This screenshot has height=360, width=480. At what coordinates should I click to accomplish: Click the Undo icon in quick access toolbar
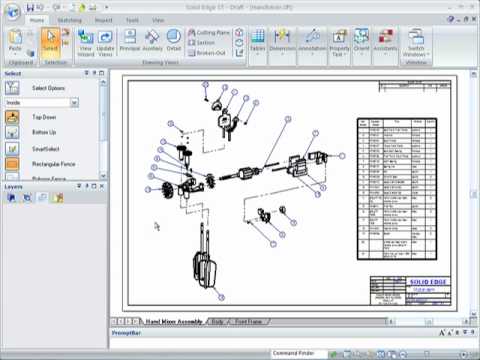40,7
